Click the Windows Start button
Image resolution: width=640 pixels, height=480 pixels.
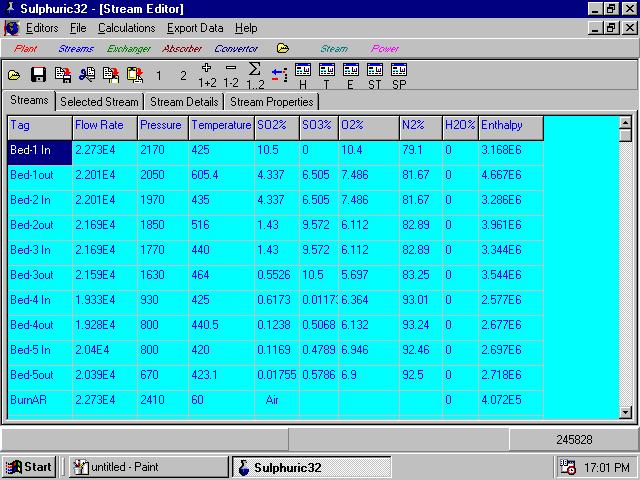click(29, 467)
